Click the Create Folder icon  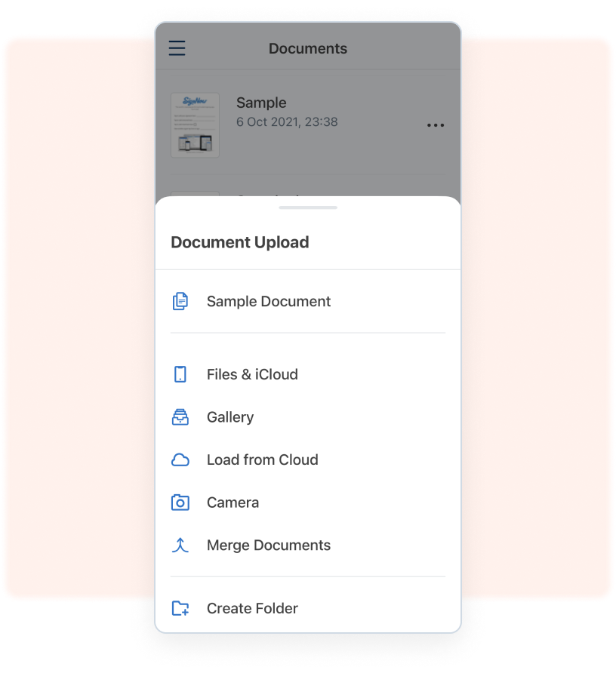pyautogui.click(x=180, y=608)
